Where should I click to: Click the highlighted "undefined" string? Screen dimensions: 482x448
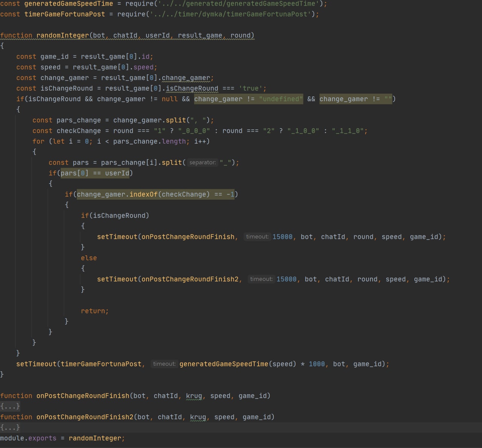tap(281, 99)
